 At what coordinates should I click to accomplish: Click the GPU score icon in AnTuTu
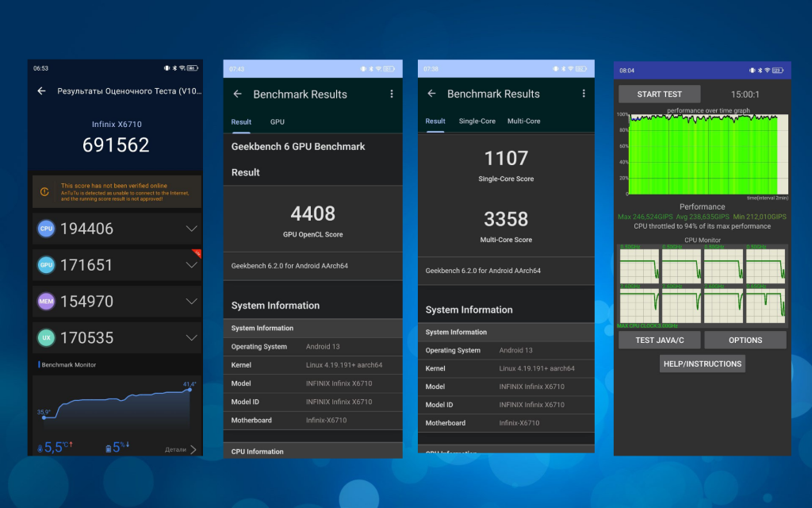47,265
